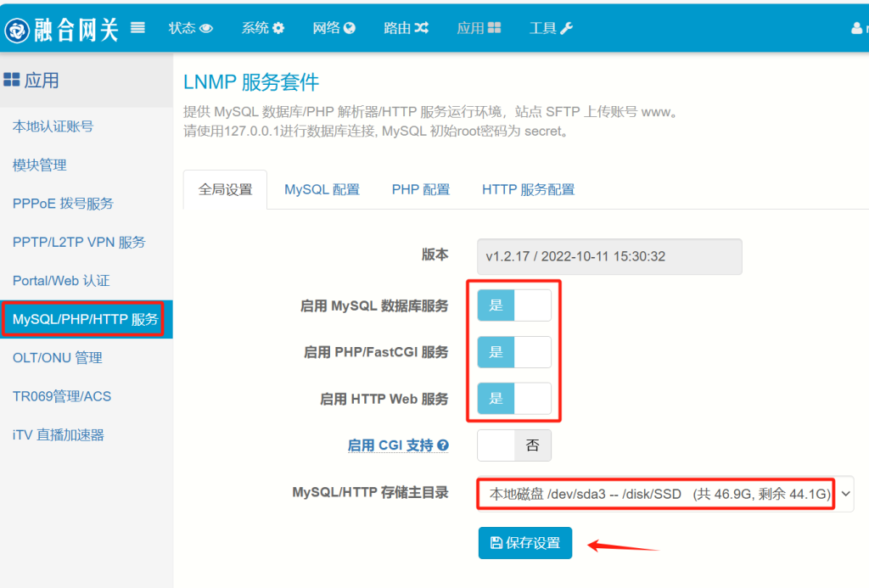
Task: Open the 系统 system menu
Action: coord(263,28)
